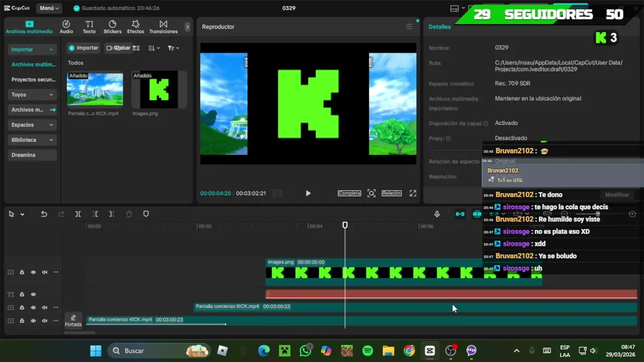Open more options for the images.png track
The width and height of the screenshot is (644, 362).
pos(56,273)
